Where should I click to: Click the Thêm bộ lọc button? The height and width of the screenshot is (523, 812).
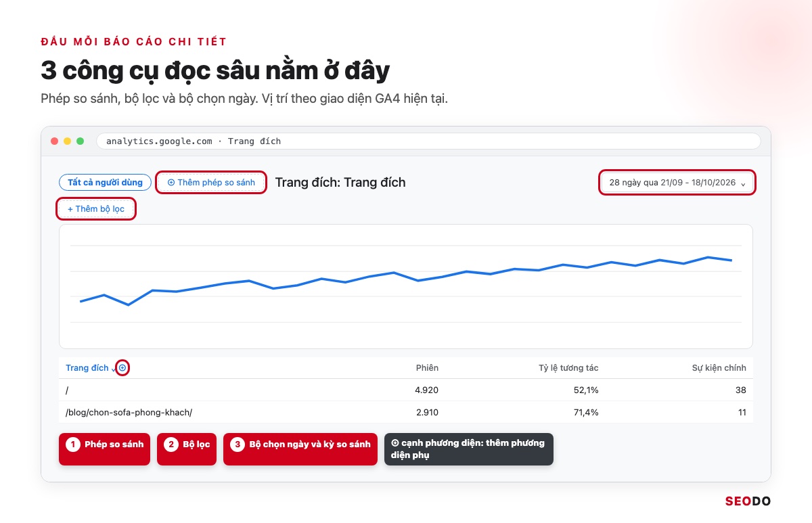tap(96, 209)
